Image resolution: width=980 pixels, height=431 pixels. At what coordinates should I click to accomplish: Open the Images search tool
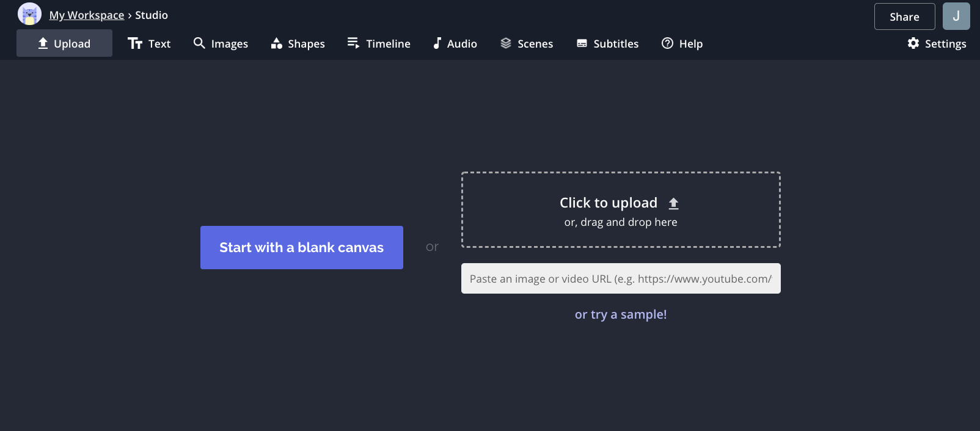[x=221, y=43]
